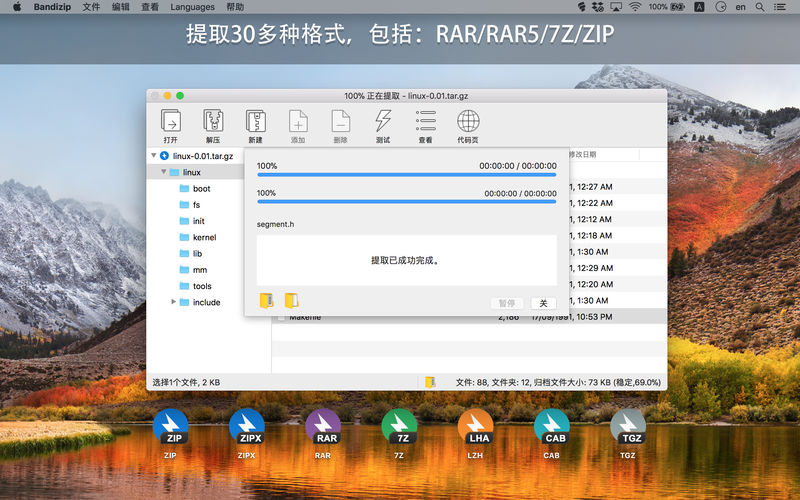This screenshot has height=500, width=800.
Task: Click the AirPlay display icon
Action: (616, 7)
